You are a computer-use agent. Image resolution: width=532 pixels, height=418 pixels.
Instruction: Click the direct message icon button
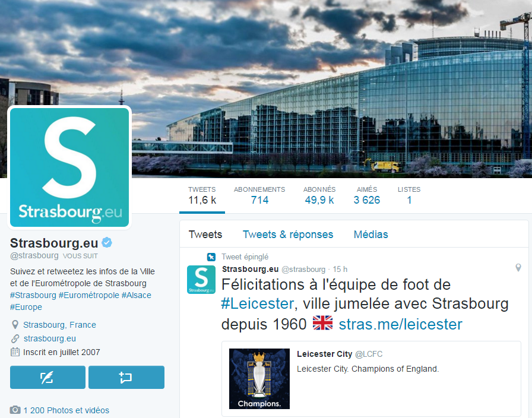(x=126, y=377)
